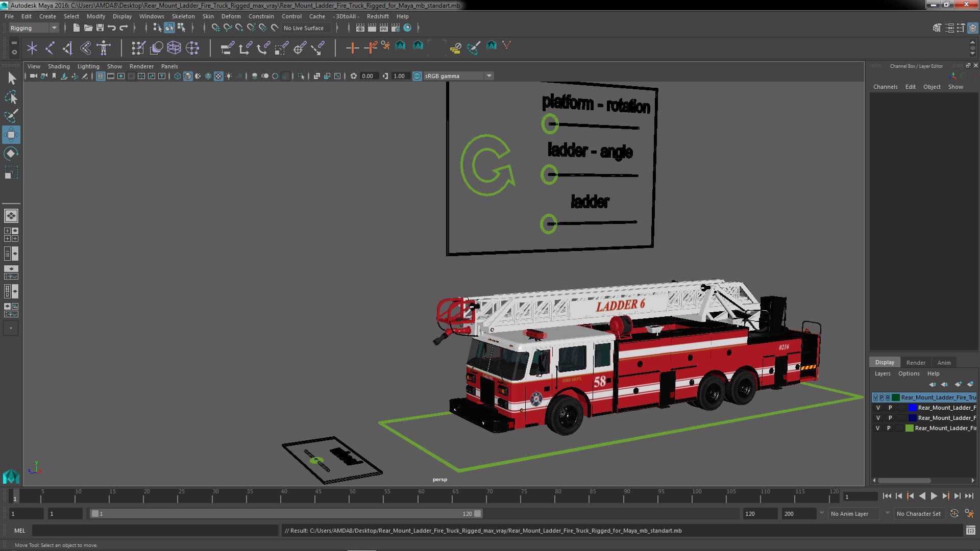Play the animation backwards
Viewport: 980px width, 551px height.
[x=922, y=496]
